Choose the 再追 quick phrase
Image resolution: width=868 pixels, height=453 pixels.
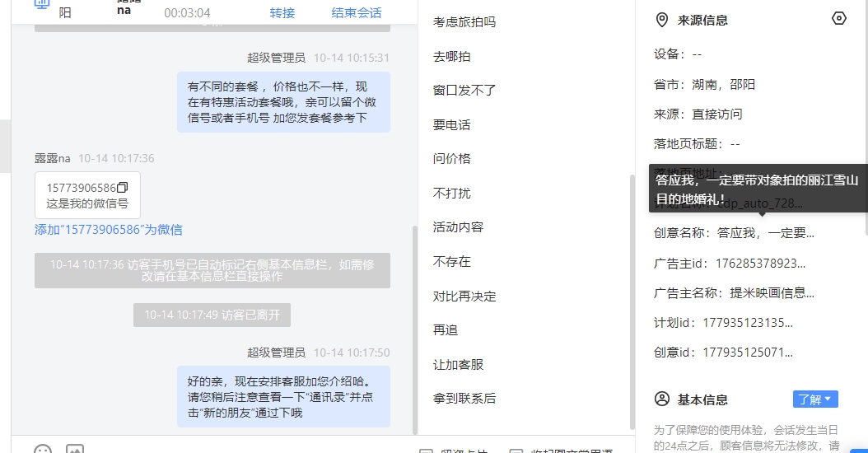coord(445,330)
